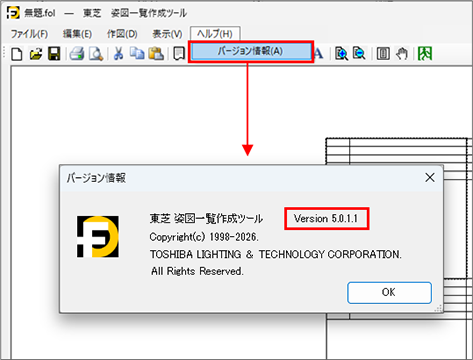This screenshot has height=360, width=473.
Task: Click the 東芝 姿図一覧作成ツール dialog text
Action: (206, 219)
